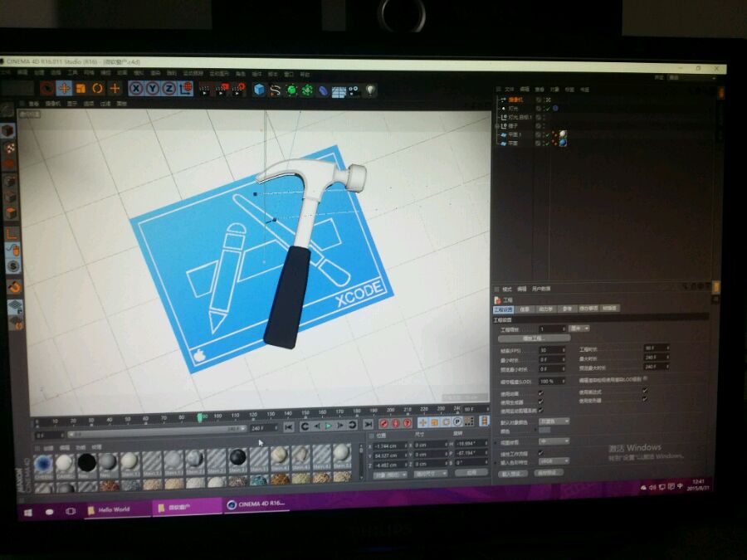Add a blue deformer object

point(323,90)
